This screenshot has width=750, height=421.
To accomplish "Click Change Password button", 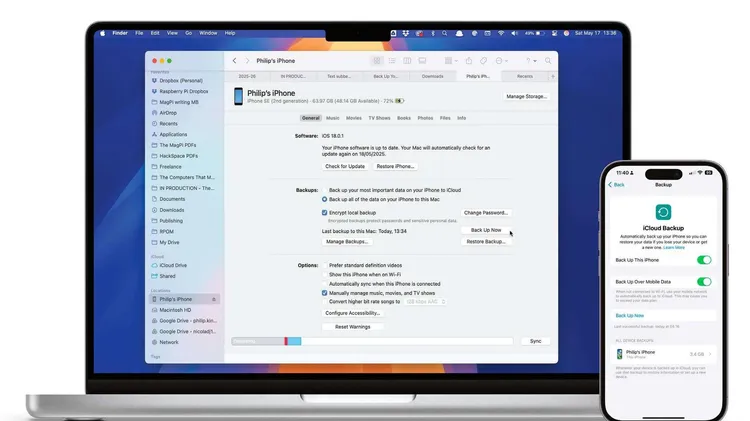I will coord(486,212).
